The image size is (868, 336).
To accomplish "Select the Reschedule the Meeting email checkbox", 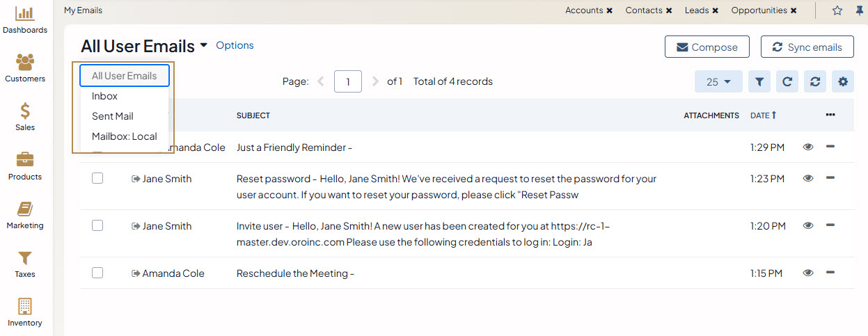I will 97,273.
